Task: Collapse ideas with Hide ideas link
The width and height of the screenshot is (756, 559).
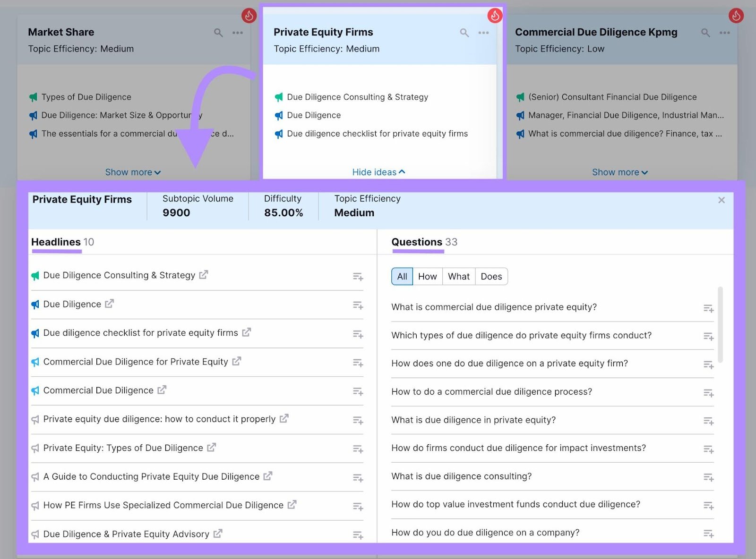Action: click(378, 172)
